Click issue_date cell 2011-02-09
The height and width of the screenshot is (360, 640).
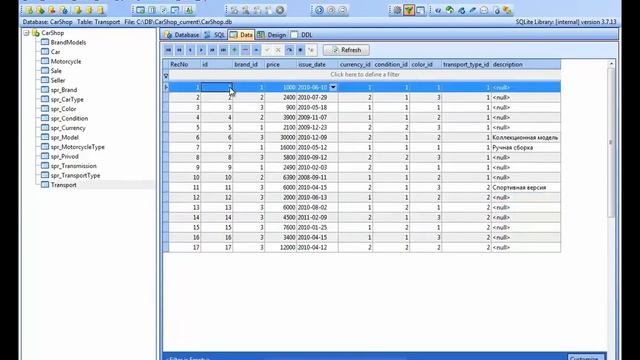pyautogui.click(x=317, y=218)
